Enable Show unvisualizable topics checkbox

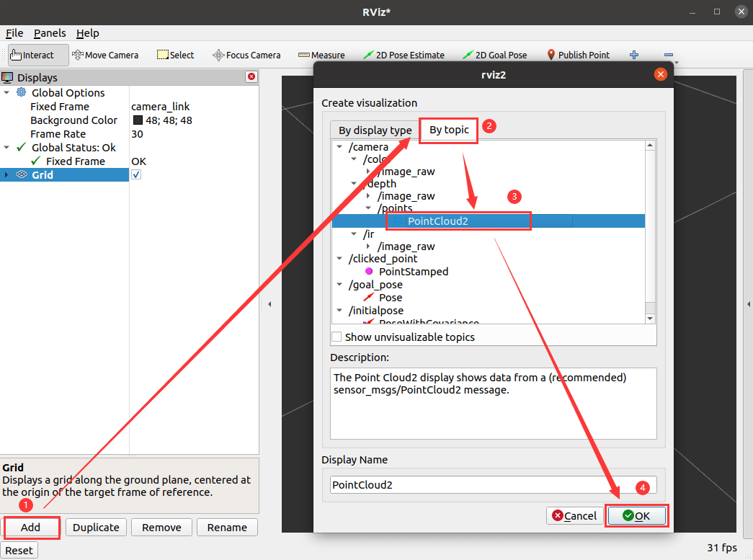[x=337, y=337]
